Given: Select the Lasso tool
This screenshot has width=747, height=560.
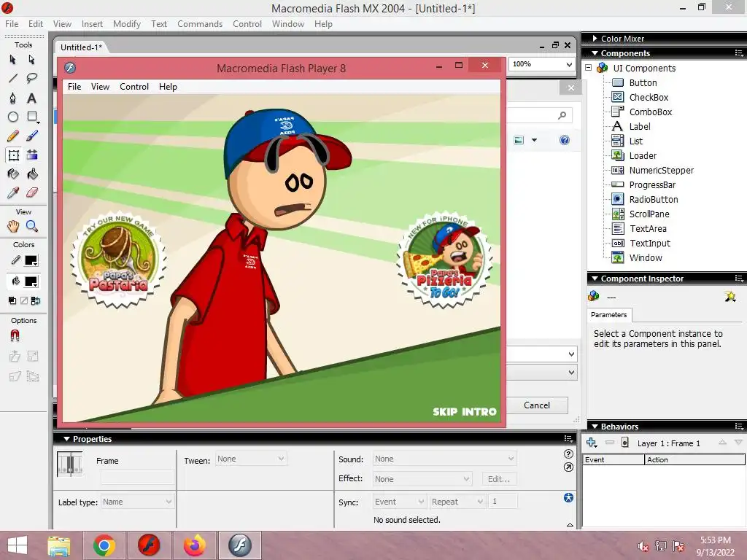Looking at the screenshot, I should pyautogui.click(x=32, y=78).
